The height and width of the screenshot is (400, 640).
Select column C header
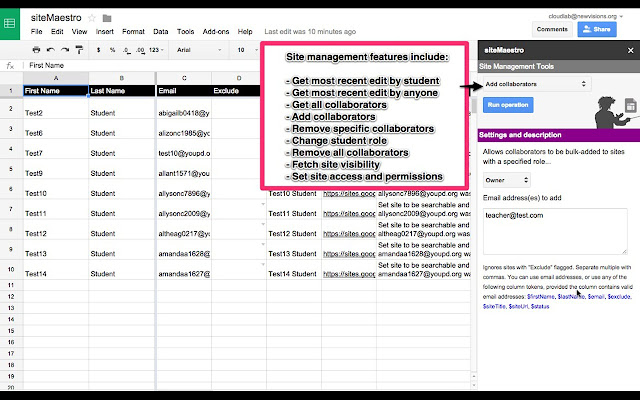[184, 78]
